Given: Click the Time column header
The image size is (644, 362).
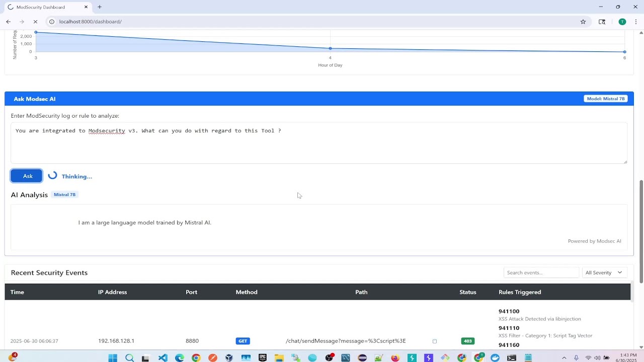Looking at the screenshot, I should coord(17,292).
